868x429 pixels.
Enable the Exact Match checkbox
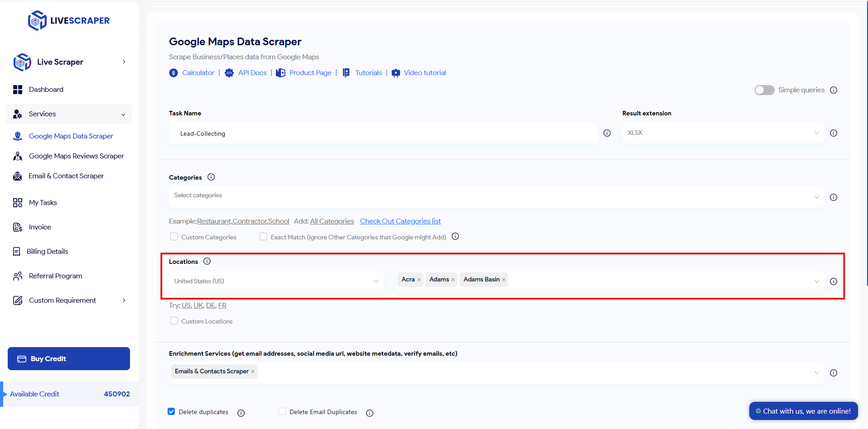coord(263,236)
